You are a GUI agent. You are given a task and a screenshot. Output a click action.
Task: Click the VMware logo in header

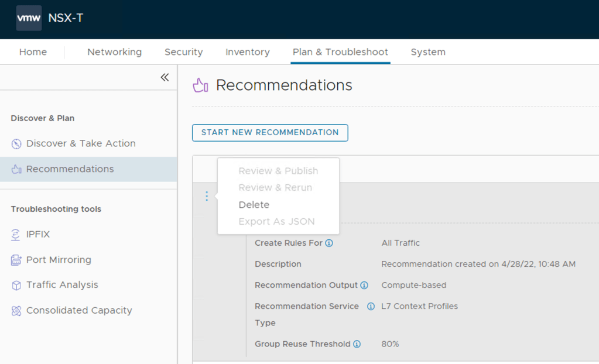tap(29, 18)
